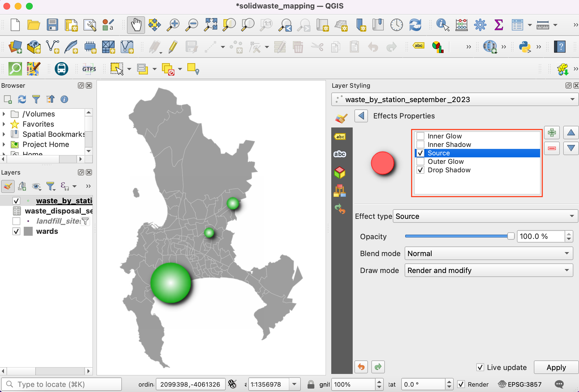The height and width of the screenshot is (392, 579).
Task: Go back from Effects Properties panel
Action: point(361,116)
